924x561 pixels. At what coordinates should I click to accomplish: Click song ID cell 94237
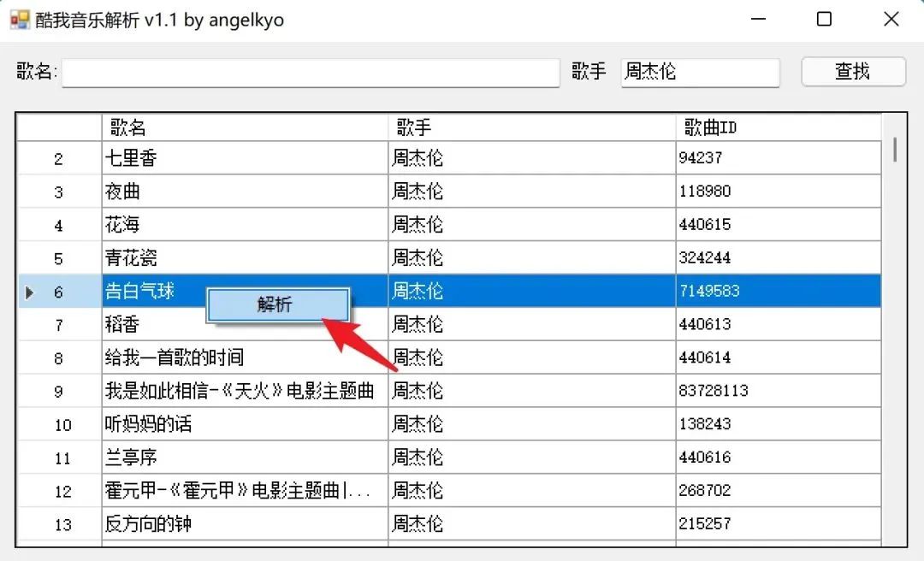pos(779,158)
